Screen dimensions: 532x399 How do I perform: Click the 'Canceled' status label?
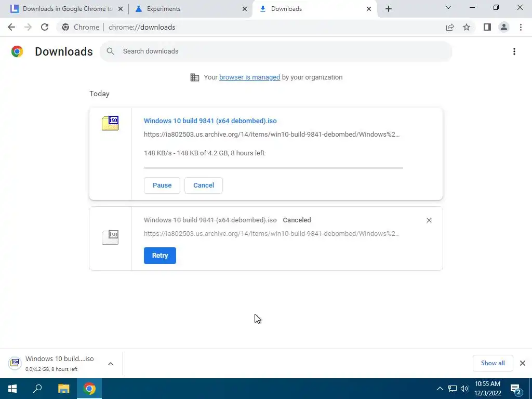click(x=297, y=220)
